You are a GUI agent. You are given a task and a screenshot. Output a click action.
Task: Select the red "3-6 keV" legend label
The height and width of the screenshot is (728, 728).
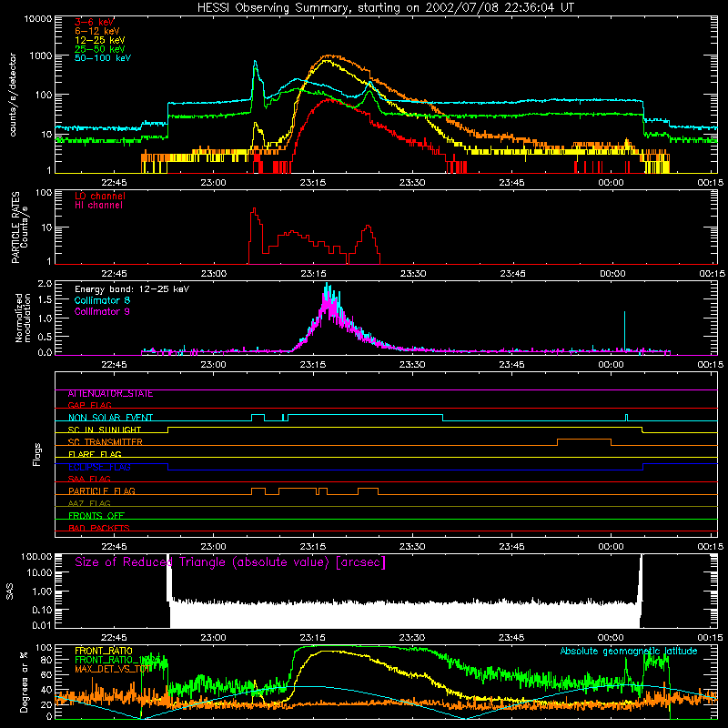pyautogui.click(x=95, y=22)
